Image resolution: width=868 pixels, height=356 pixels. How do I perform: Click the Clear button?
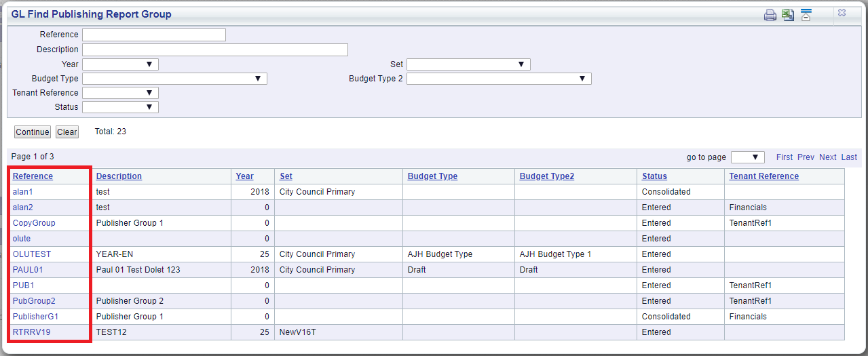67,132
